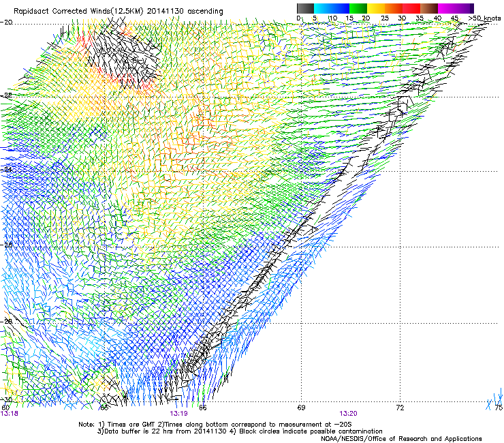Click the longitude label '66' on bottom axis

coord(202,408)
